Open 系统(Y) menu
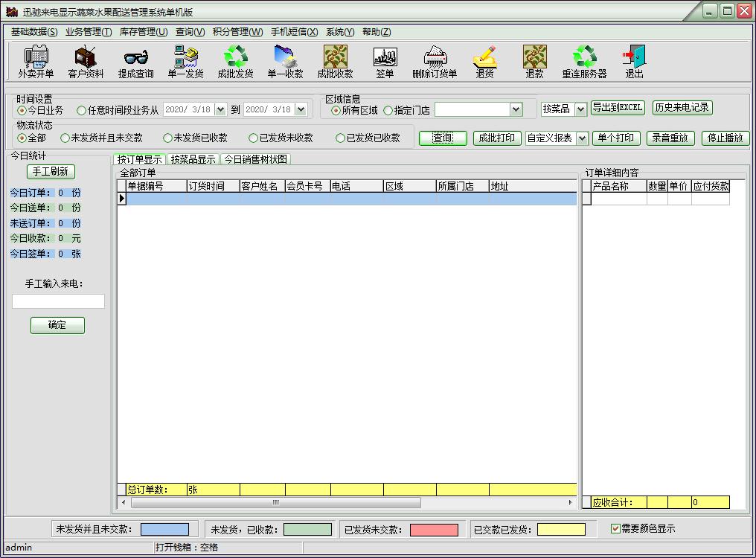Image resolution: width=756 pixels, height=558 pixels. (340, 32)
